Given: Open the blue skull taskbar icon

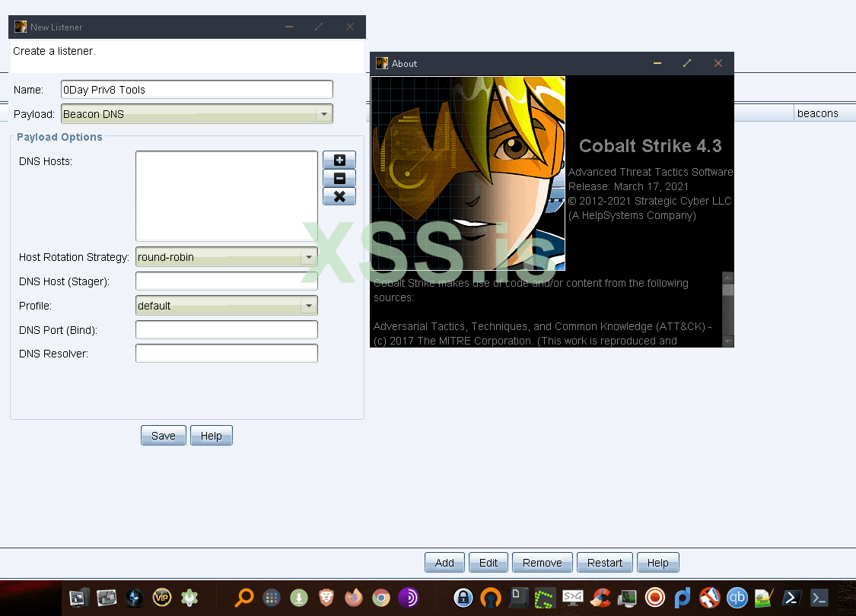Looking at the screenshot, I should pyautogui.click(x=134, y=598).
